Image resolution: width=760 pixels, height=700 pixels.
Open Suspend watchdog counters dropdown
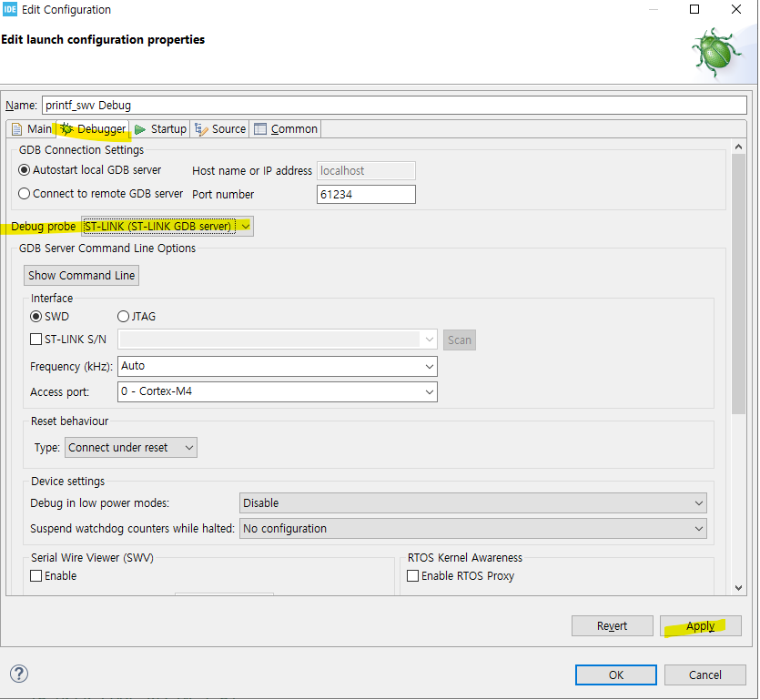(473, 528)
